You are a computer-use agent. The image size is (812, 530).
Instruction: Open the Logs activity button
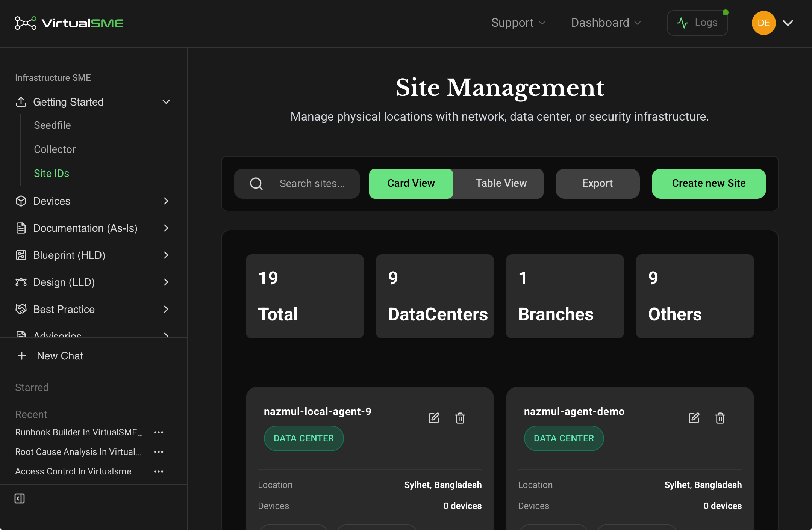697,23
